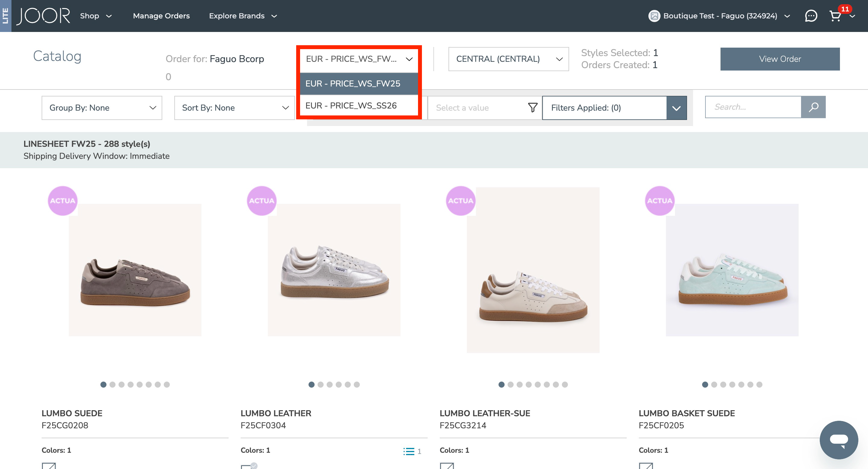This screenshot has height=469, width=868.
Task: Select the Lumbo Basket Suede color swatch
Action: click(x=646, y=466)
